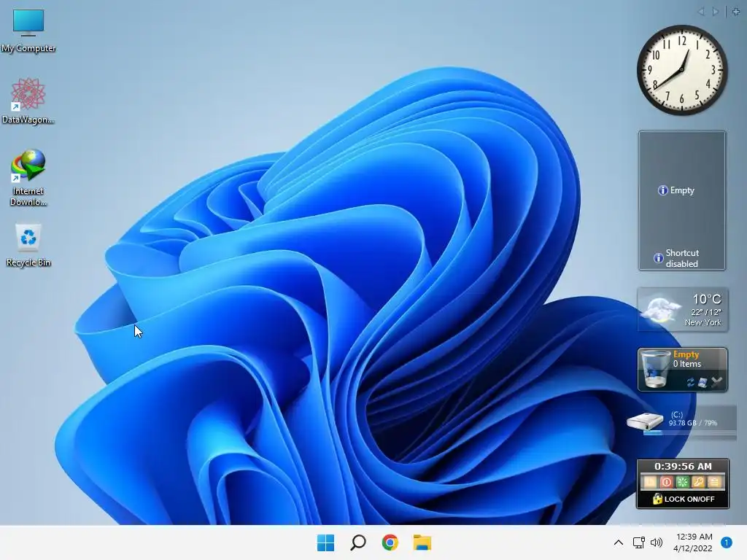
Task: Click the weather cloud icon
Action: click(660, 310)
